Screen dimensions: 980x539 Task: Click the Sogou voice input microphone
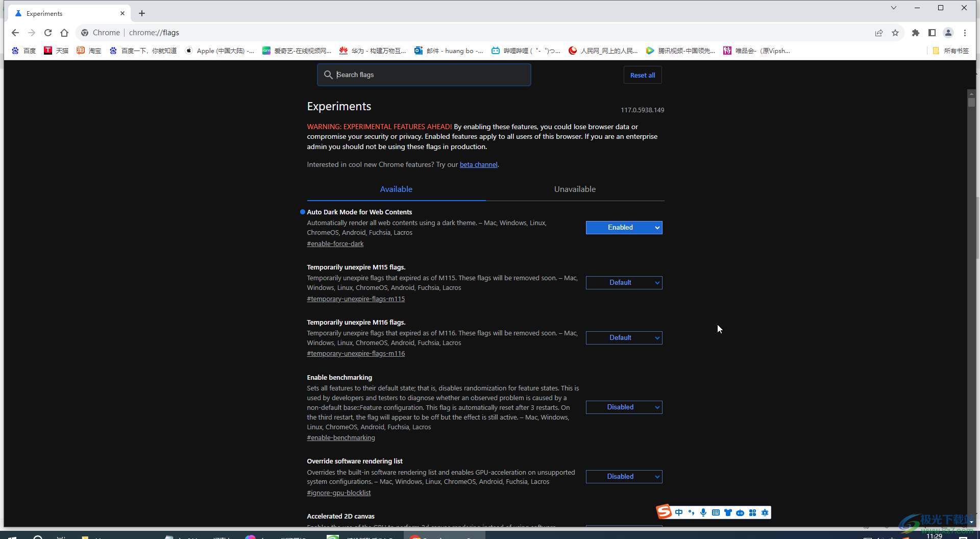(703, 512)
